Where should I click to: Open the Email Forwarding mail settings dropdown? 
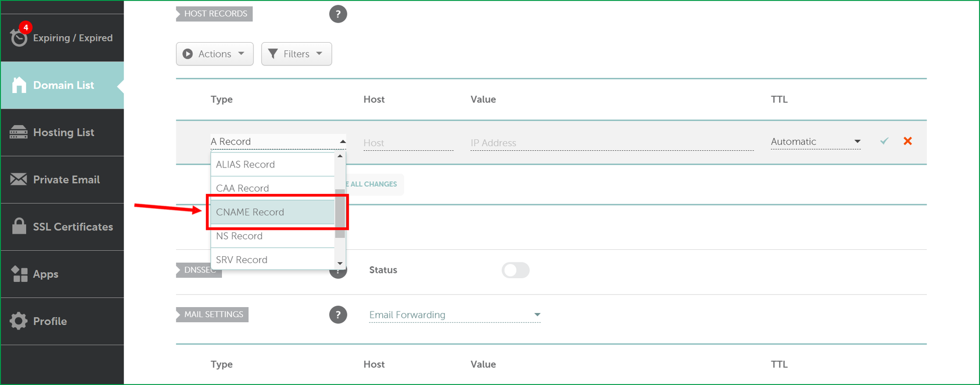click(x=455, y=315)
